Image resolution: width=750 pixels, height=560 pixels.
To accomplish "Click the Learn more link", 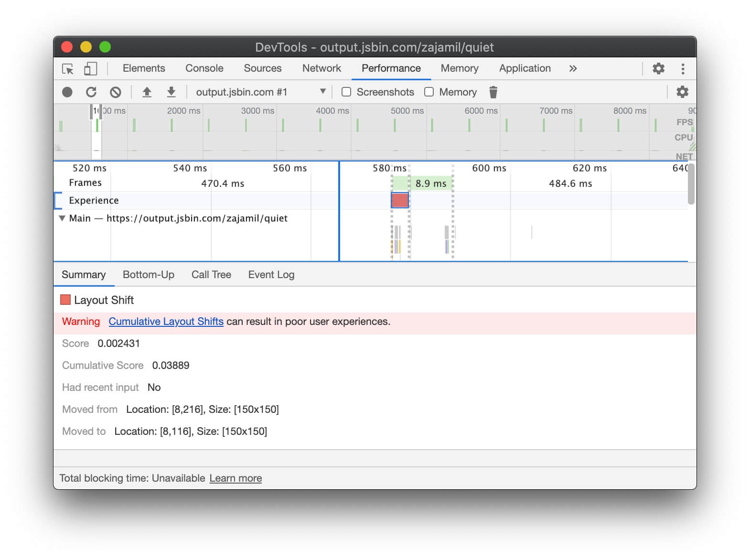I will coord(236,478).
